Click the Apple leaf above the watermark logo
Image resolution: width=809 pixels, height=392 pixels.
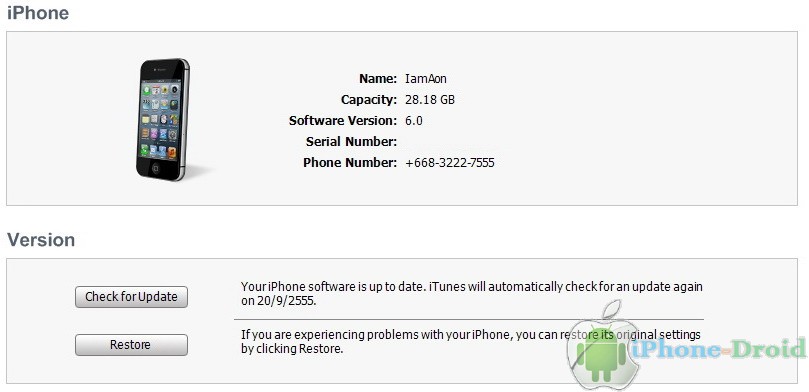pos(609,309)
